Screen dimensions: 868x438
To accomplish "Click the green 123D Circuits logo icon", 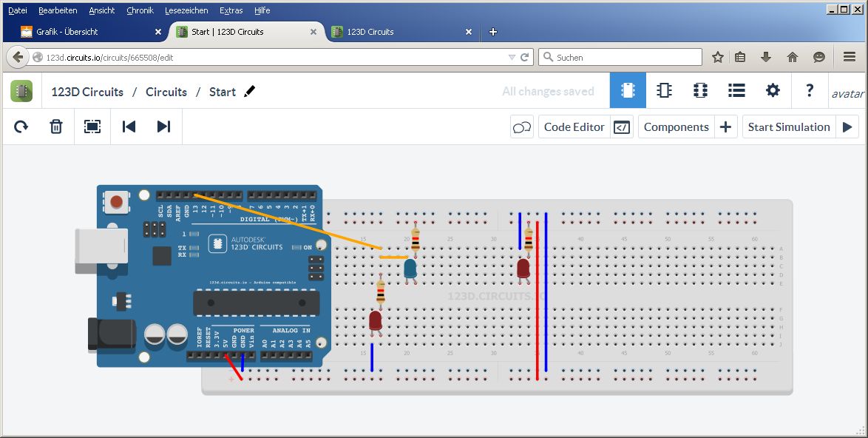I will (21, 91).
